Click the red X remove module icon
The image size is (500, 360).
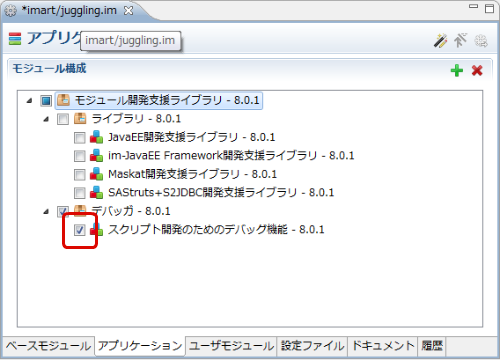coord(477,70)
